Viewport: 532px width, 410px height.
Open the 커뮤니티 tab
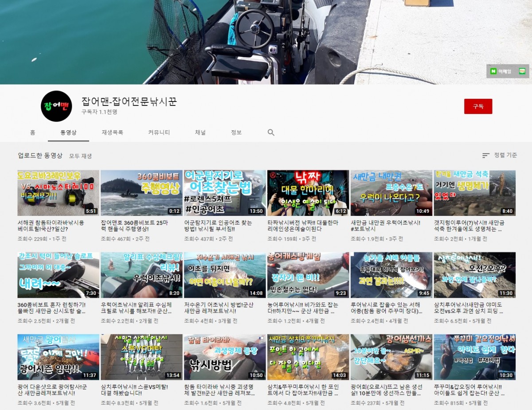click(159, 133)
